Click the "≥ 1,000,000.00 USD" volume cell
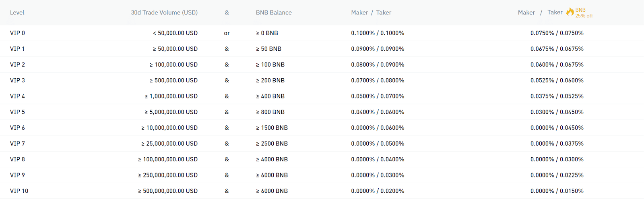Image resolution: width=644 pixels, height=200 pixels. [x=171, y=96]
